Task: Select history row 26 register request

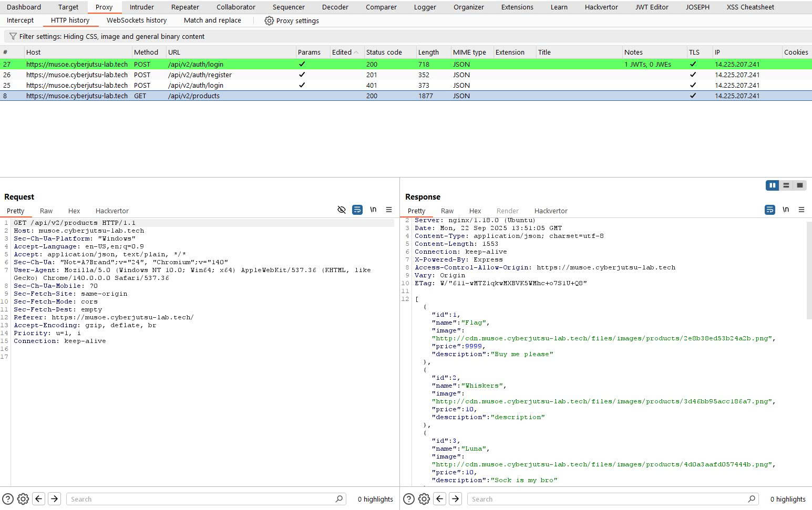Action: 406,75
